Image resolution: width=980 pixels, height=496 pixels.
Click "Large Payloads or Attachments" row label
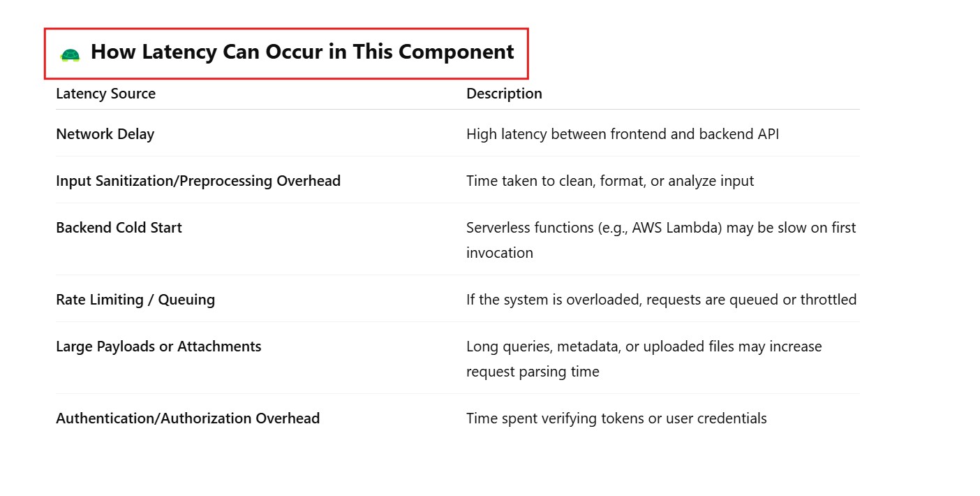[158, 347]
